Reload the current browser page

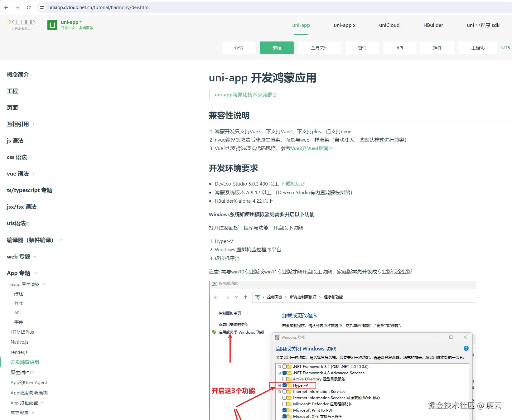pos(29,7)
